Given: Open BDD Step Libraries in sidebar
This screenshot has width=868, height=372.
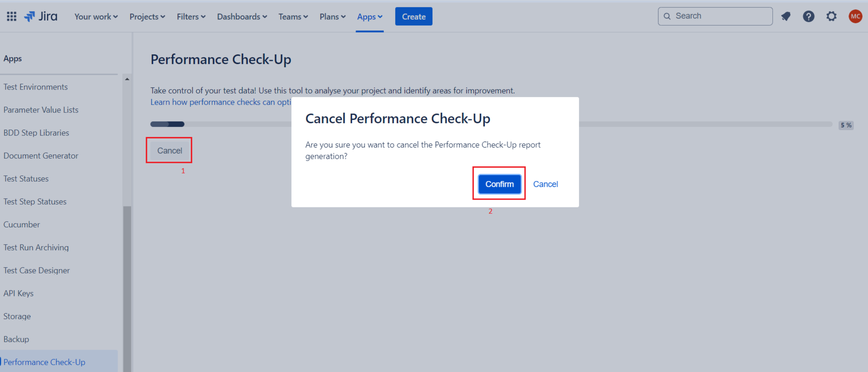Looking at the screenshot, I should (x=36, y=133).
